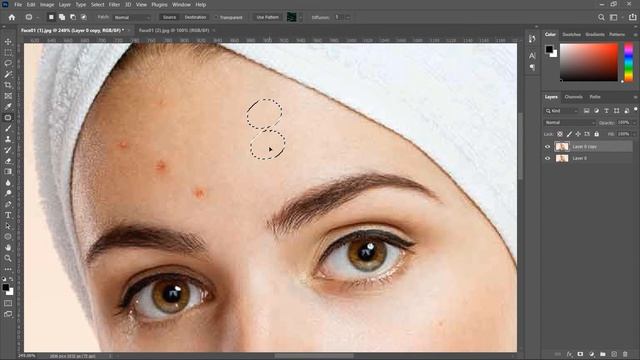The width and height of the screenshot is (640, 360).
Task: Select the Eraser tool
Action: (x=8, y=161)
